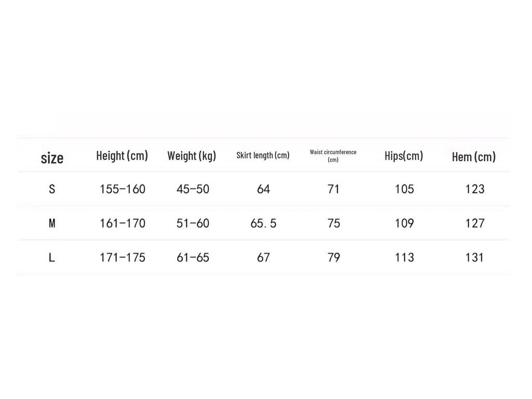Select the Hips(cm) column header

pyautogui.click(x=404, y=156)
